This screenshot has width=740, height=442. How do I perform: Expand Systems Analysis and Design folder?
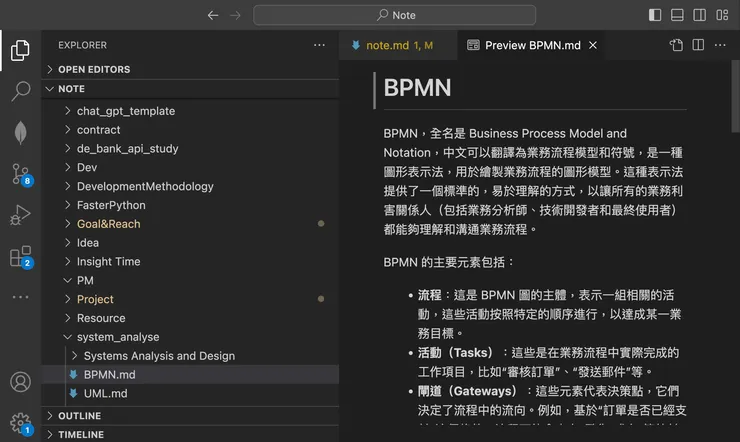[x=190, y=356]
